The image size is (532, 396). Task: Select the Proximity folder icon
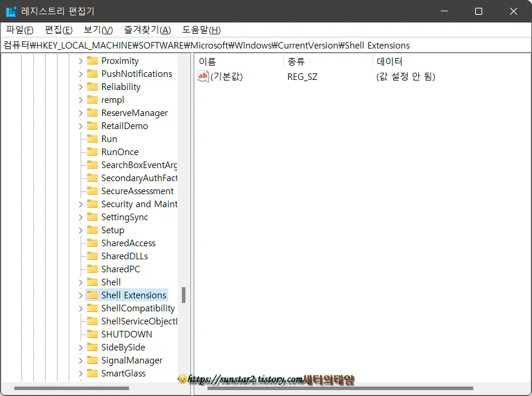coord(94,60)
